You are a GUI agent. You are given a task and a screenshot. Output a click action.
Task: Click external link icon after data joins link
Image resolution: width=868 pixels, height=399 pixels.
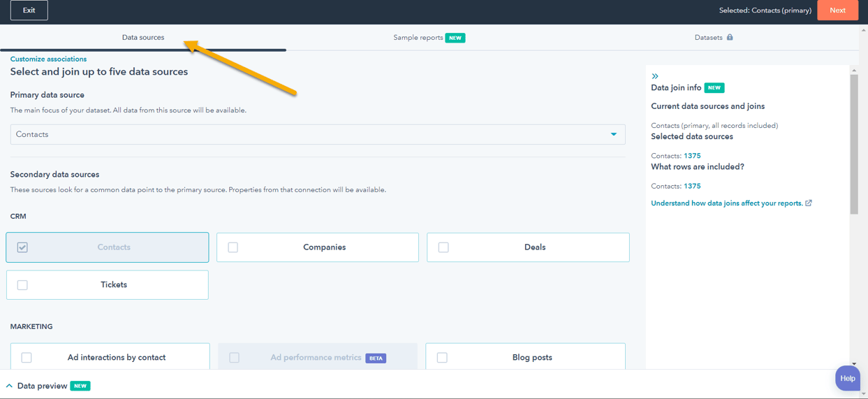pos(809,203)
